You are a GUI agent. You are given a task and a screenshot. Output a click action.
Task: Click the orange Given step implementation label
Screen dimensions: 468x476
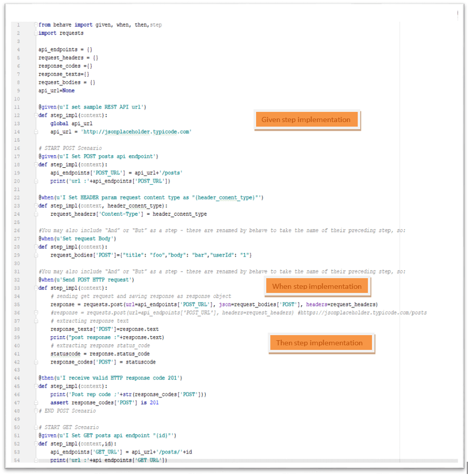(x=306, y=120)
